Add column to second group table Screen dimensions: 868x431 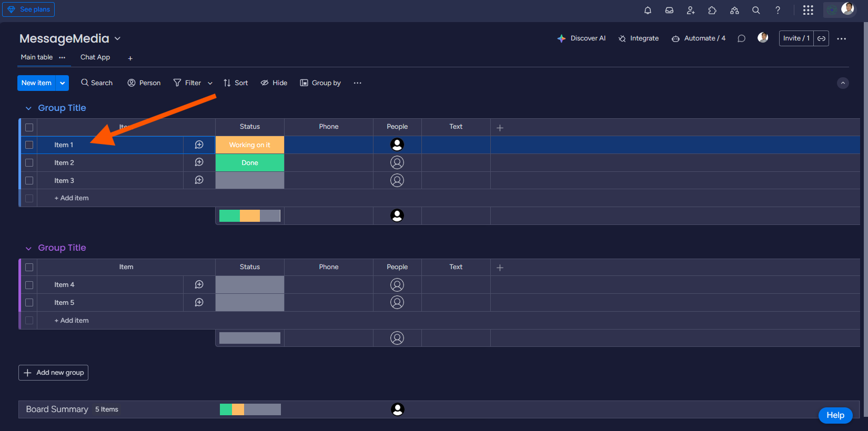[500, 268]
